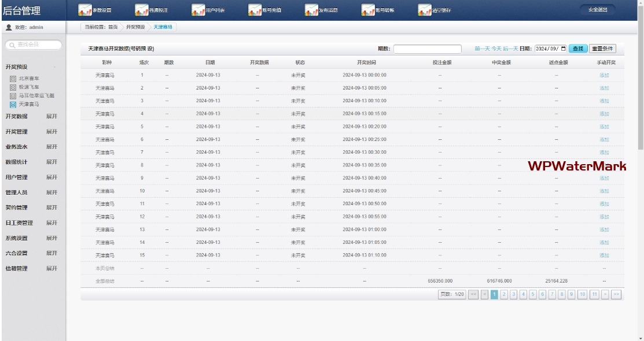Open the 账号充值 chart icon
The height and width of the screenshot is (341, 644).
tap(255, 9)
